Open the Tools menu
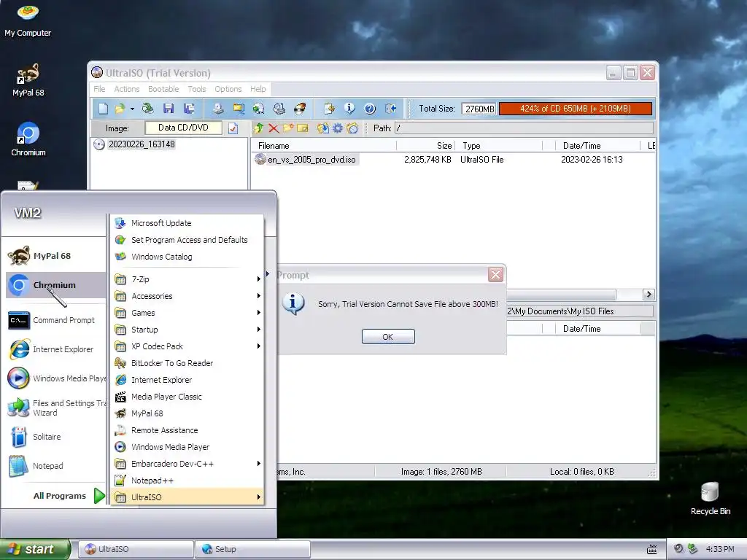 [x=197, y=89]
